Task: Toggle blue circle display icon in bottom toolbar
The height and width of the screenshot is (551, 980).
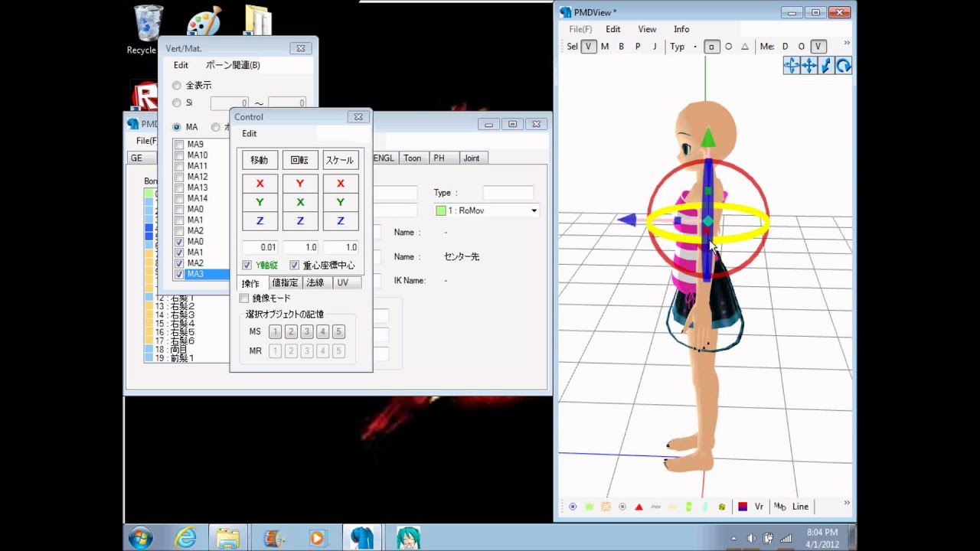Action: click(x=573, y=507)
